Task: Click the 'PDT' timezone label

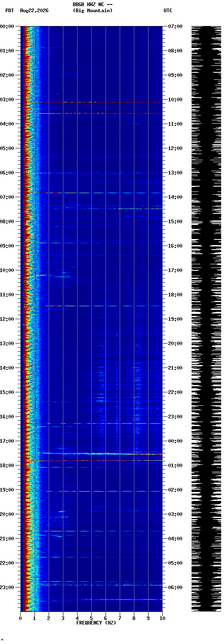Action: (9, 11)
